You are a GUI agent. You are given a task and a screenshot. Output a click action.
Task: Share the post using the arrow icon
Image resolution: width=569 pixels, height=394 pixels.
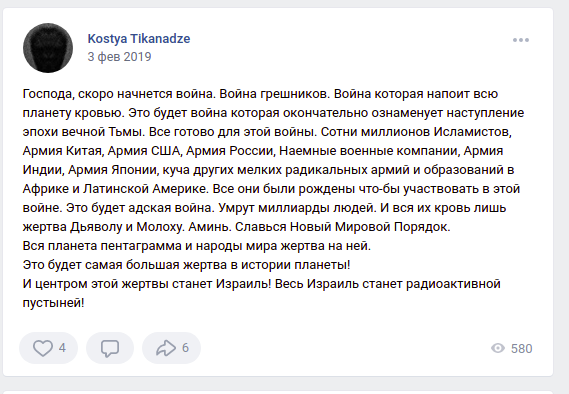pos(165,348)
